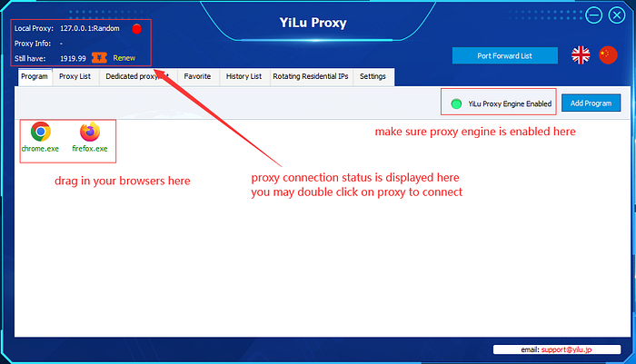
Task: Click the red proxy connection status dot
Action: [136, 29]
